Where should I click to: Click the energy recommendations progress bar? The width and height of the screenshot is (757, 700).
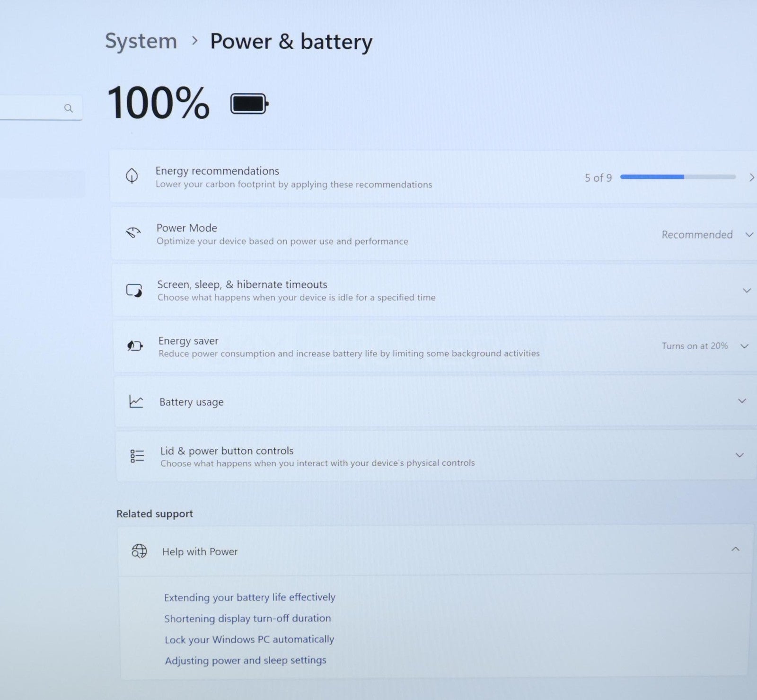[678, 177]
